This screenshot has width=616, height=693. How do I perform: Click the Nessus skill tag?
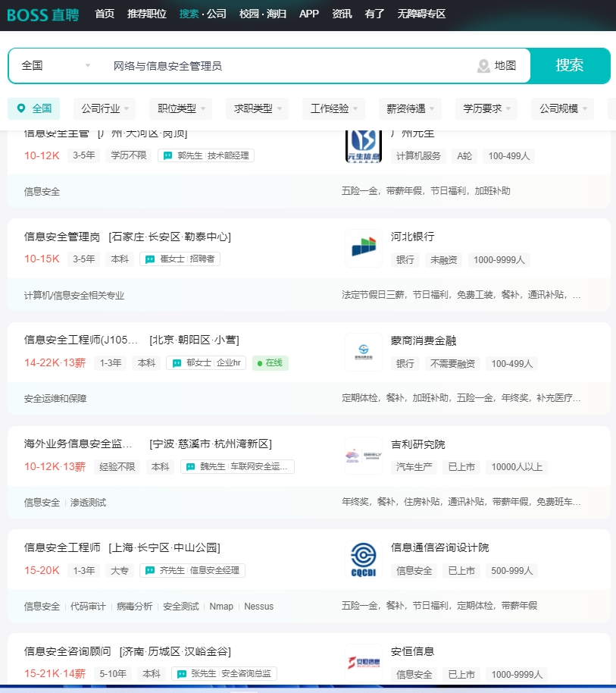click(x=259, y=607)
